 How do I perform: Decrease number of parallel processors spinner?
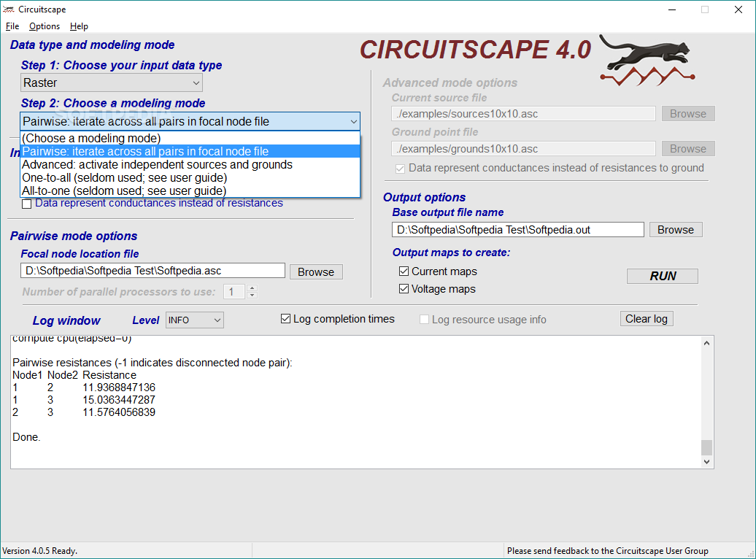tap(252, 295)
